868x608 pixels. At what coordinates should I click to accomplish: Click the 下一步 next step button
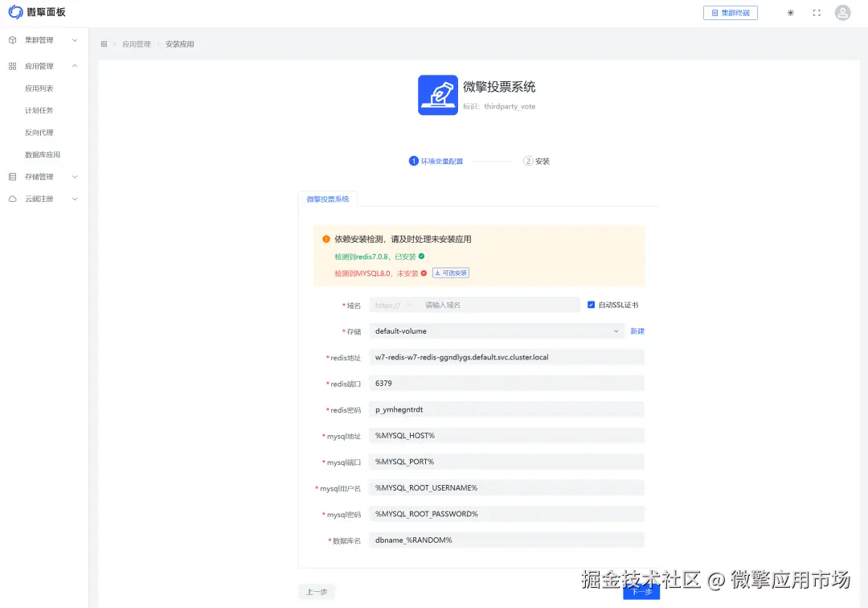coord(641,592)
